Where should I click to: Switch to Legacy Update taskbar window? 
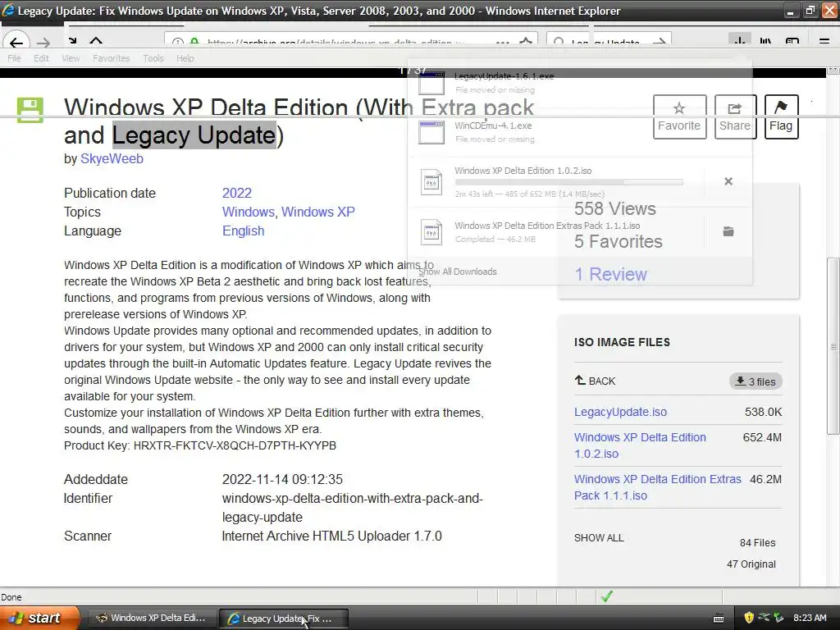(x=284, y=619)
